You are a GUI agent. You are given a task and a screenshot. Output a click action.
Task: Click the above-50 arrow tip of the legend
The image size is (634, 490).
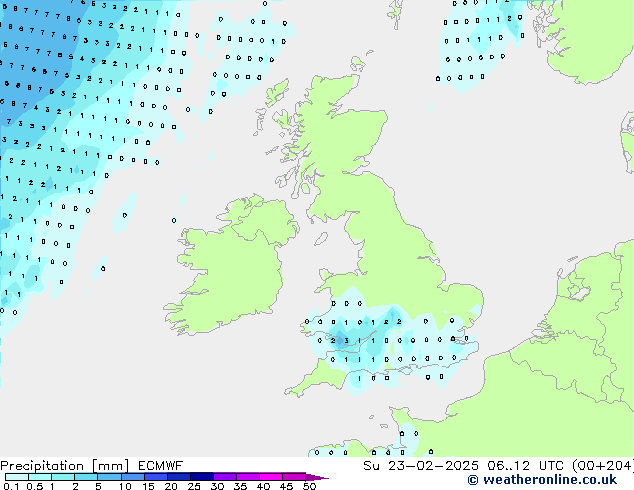[x=317, y=477]
